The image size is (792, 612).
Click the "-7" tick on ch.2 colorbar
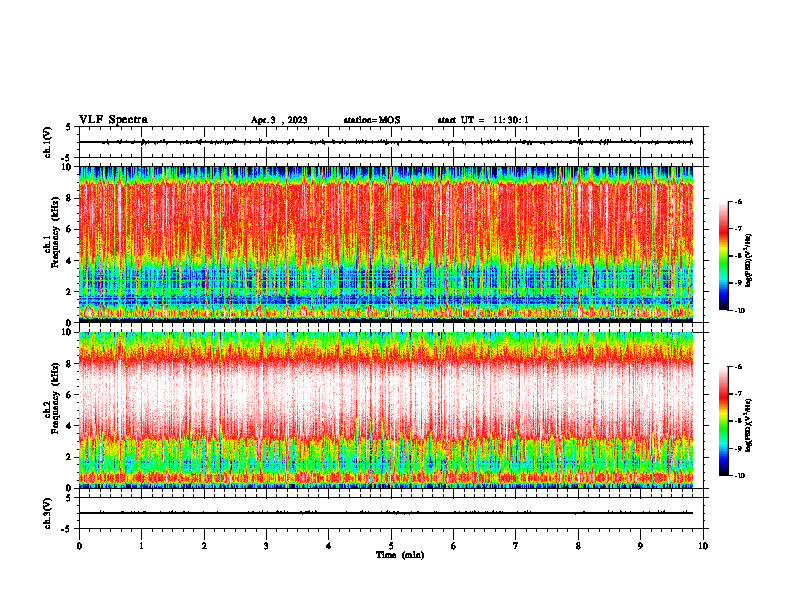pos(738,393)
